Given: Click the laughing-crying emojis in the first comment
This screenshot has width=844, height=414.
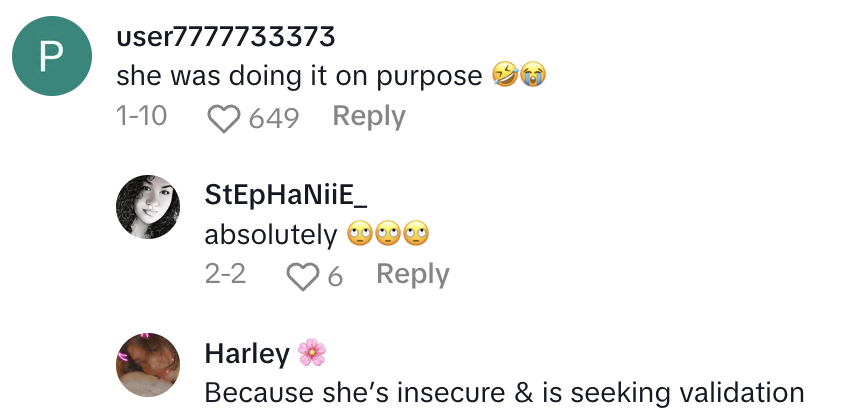Looking at the screenshot, I should 520,76.
